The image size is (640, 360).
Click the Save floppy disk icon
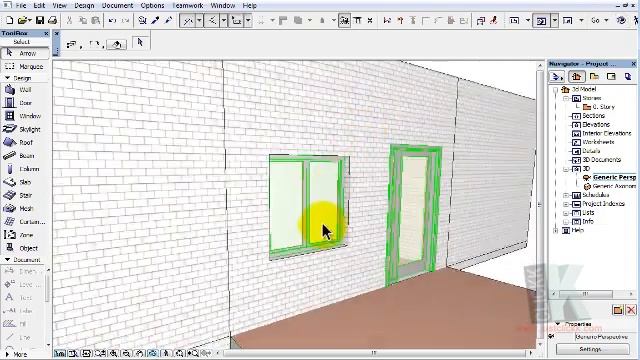click(x=40, y=20)
